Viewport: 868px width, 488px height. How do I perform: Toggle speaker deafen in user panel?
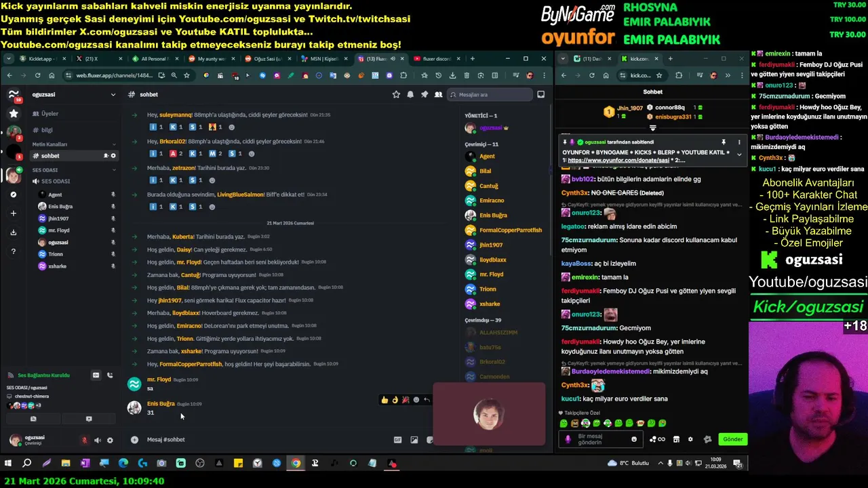point(97,440)
